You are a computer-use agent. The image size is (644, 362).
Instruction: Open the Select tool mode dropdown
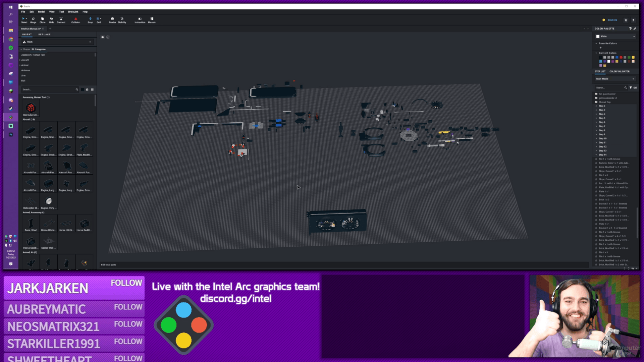coord(26,18)
